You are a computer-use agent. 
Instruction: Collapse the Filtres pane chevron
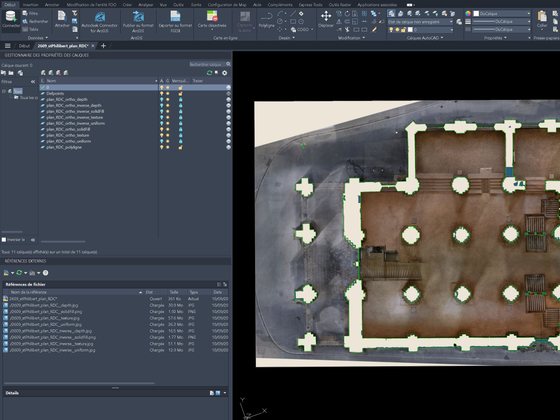coord(33,82)
